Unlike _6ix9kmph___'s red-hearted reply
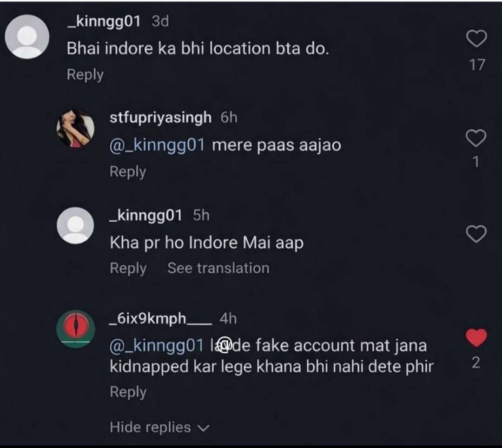Image resolution: width=502 pixels, height=448 pixels. [x=476, y=338]
